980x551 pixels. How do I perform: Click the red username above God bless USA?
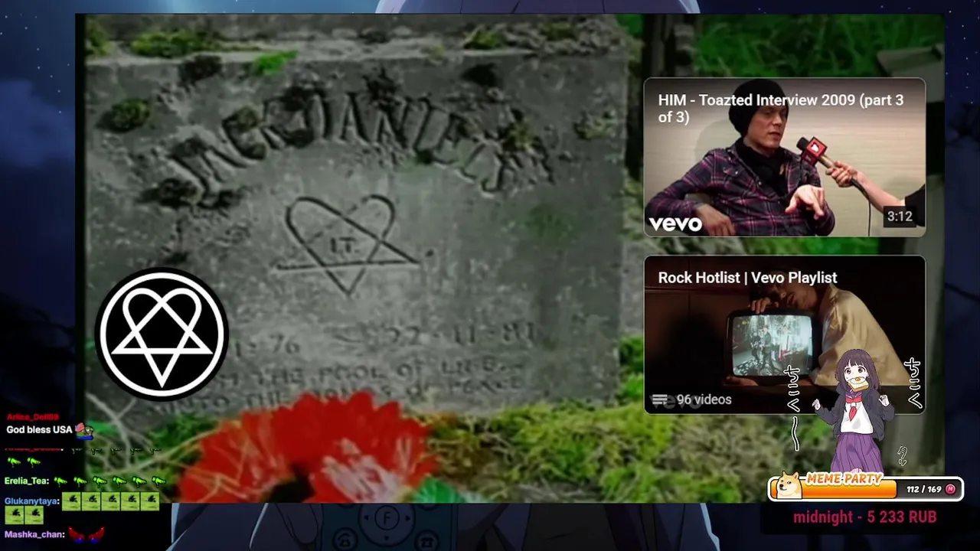click(32, 417)
